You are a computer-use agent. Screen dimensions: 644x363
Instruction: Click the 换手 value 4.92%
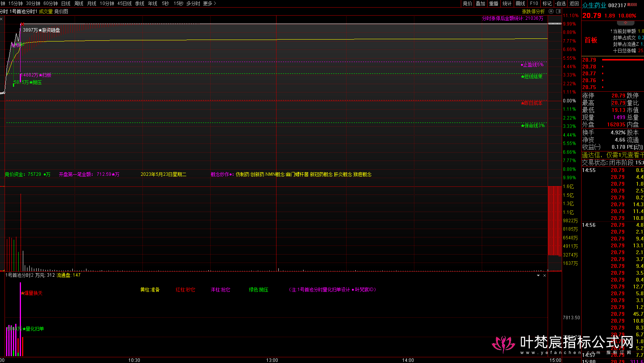[x=618, y=133]
